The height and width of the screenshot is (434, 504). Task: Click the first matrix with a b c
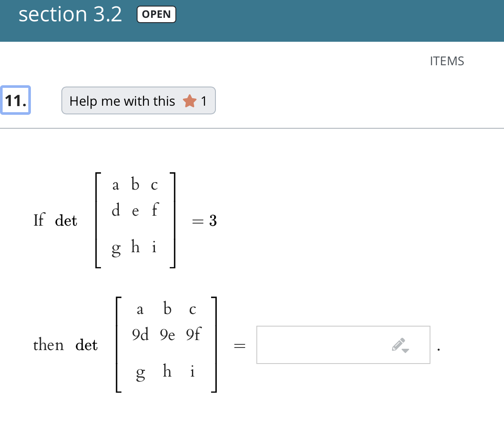pos(135,220)
